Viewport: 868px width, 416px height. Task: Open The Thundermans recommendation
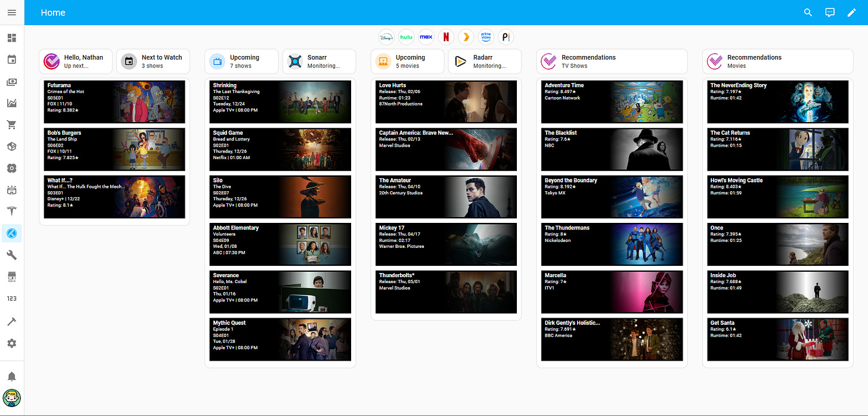click(612, 244)
